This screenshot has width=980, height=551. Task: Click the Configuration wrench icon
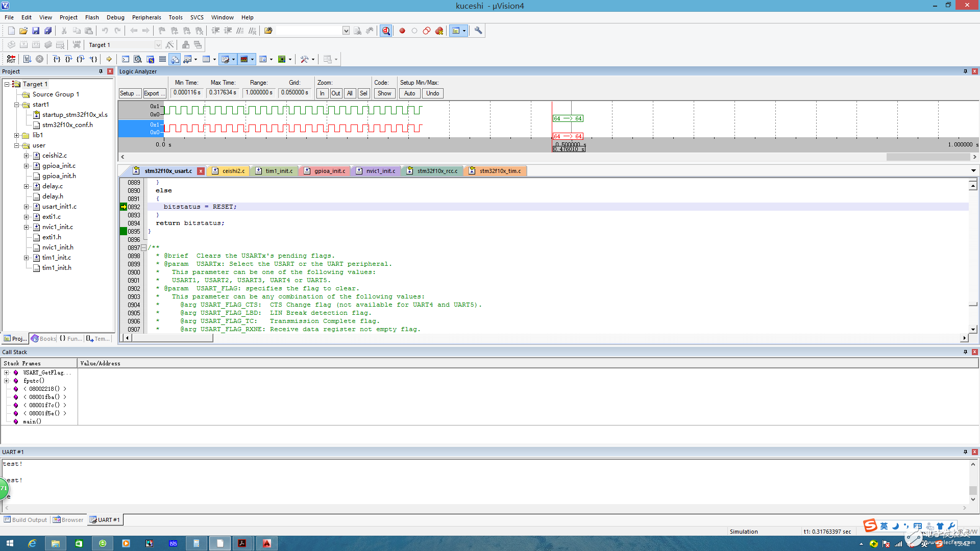click(478, 31)
